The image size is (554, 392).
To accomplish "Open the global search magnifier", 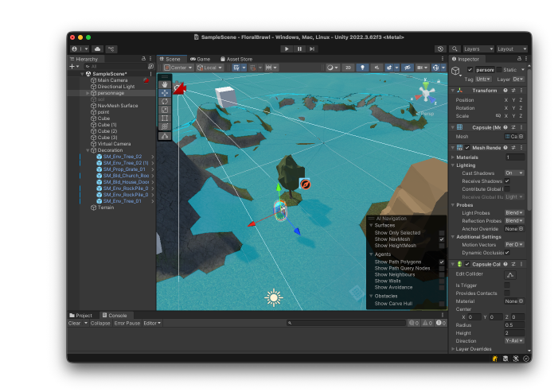I will pyautogui.click(x=455, y=49).
